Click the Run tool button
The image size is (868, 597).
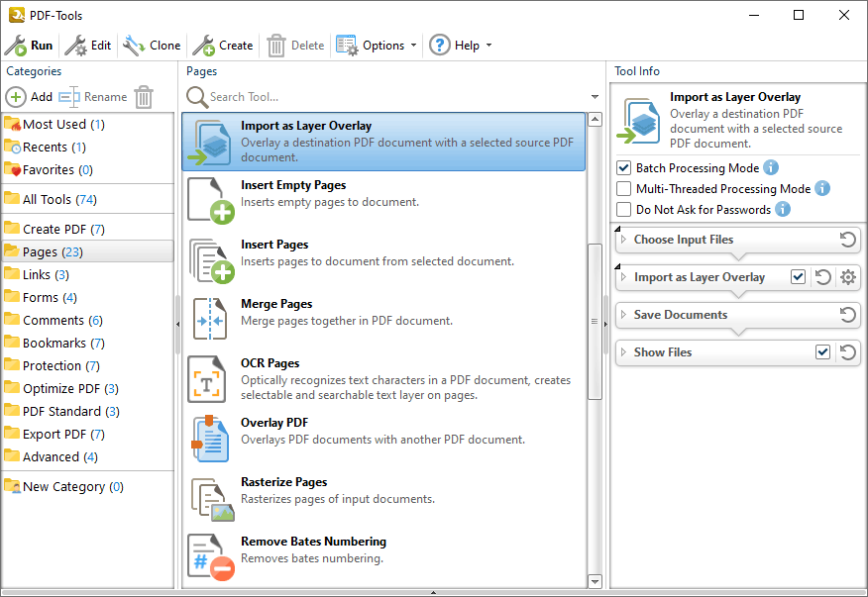(29, 46)
